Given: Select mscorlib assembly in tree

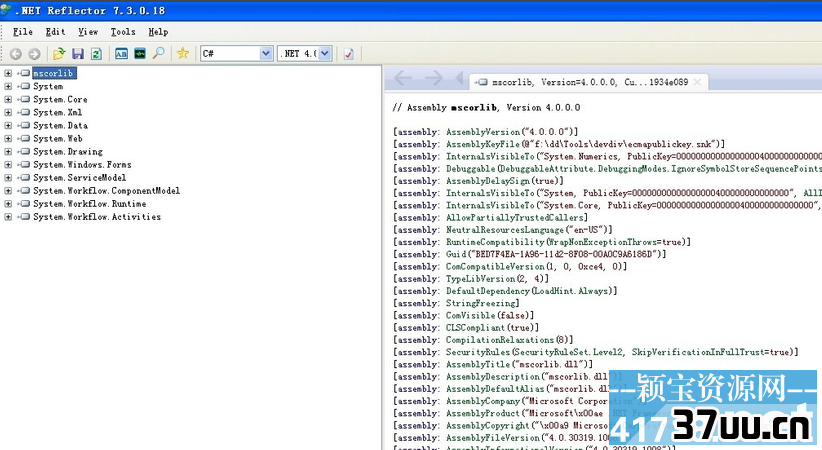Looking at the screenshot, I should (x=54, y=73).
